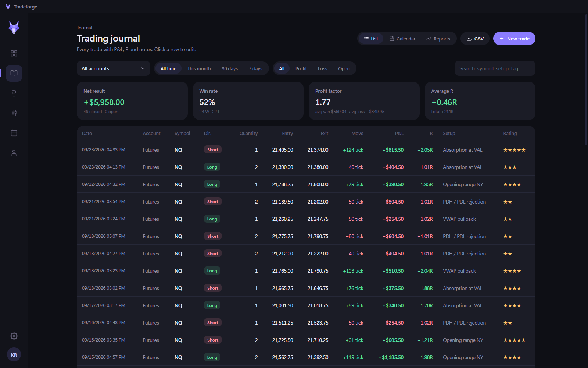The image size is (588, 368).
Task: Click the Average R card
Action: tap(480, 101)
